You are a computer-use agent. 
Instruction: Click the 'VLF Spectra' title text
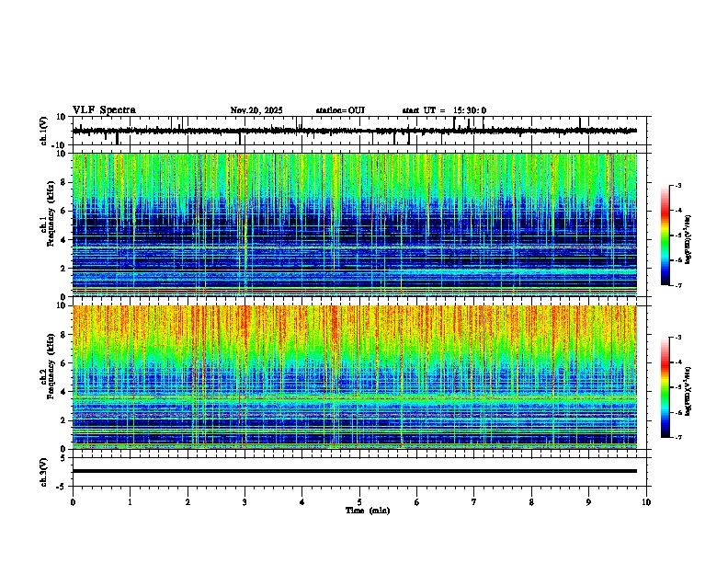click(104, 110)
